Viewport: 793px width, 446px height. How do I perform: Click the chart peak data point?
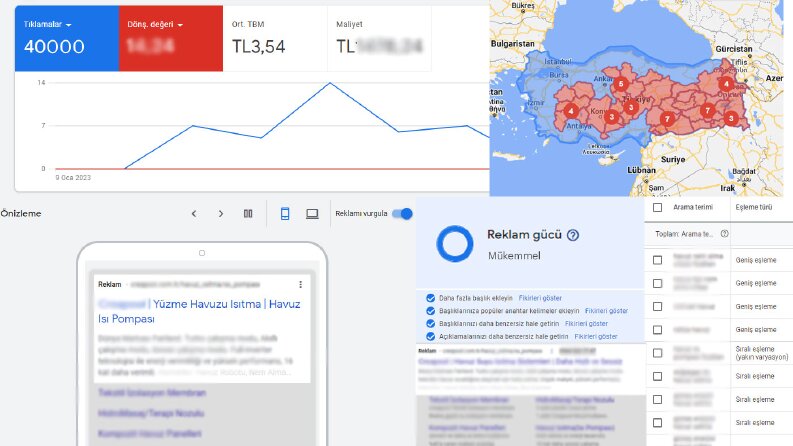click(330, 83)
